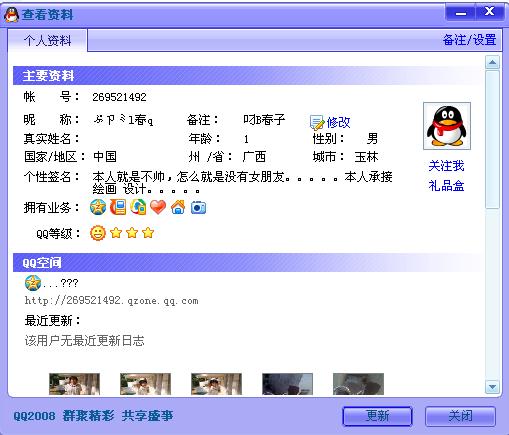Open the mobile QQ service icon
Screen dimensions: 509x435
tap(118, 207)
